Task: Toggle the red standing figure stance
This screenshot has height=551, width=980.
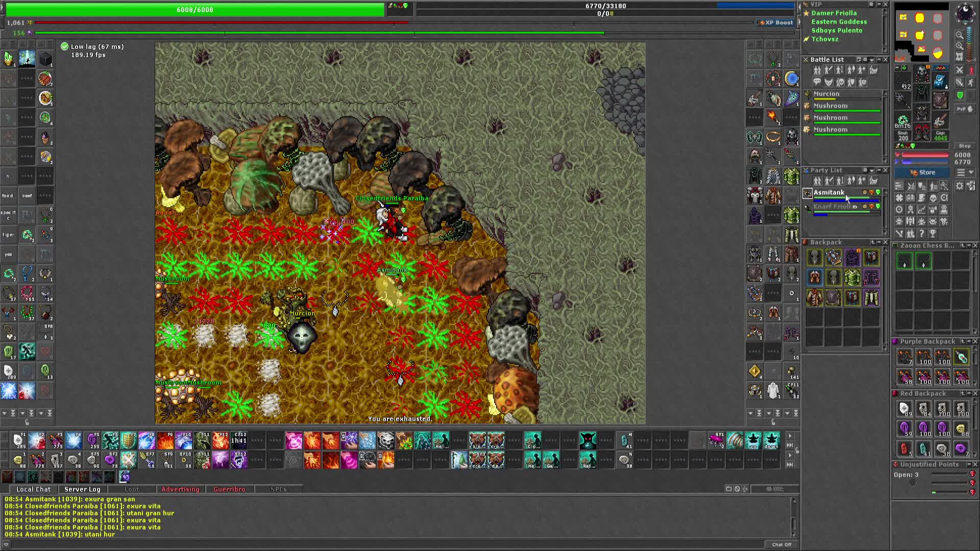Action: click(x=971, y=70)
